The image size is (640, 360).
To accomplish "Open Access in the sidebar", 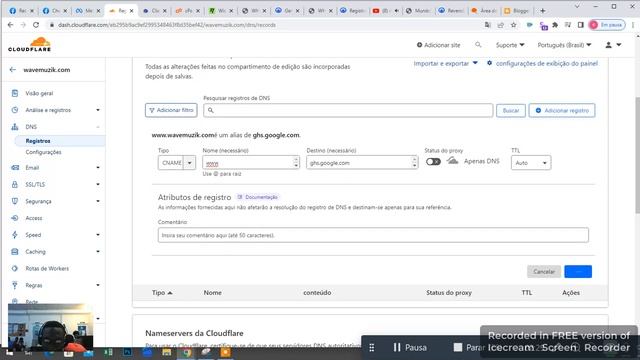I will click(x=34, y=218).
